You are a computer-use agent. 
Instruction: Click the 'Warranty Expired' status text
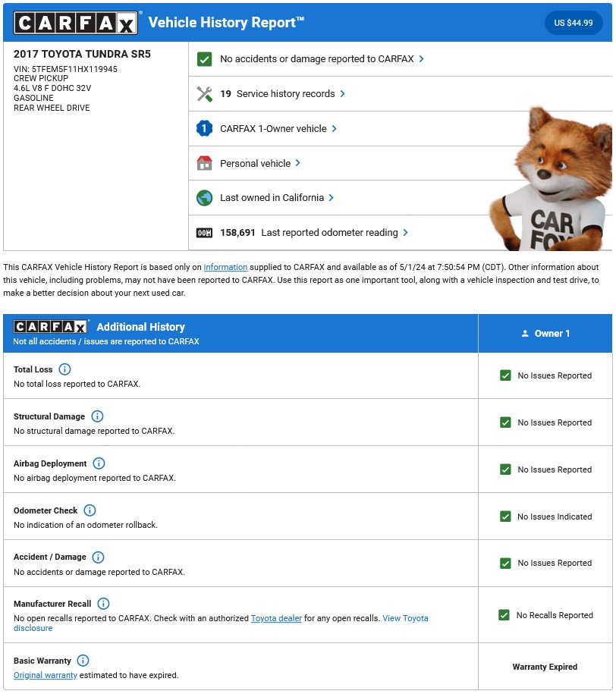[x=545, y=667]
